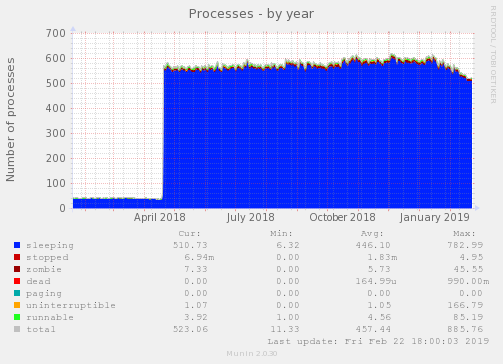
Task: Click uninterruptible maximum value 166.79
Action: point(465,305)
